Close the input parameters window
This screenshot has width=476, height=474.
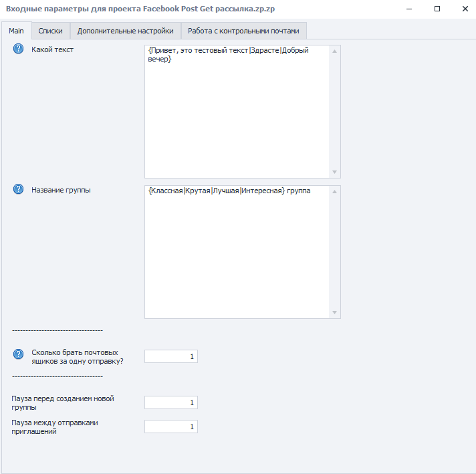coord(465,9)
